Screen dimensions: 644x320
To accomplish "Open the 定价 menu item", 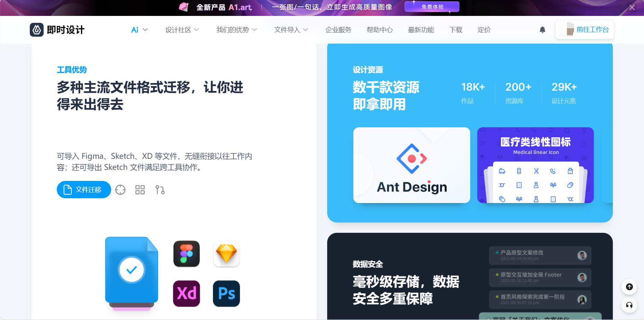I will 484,30.
